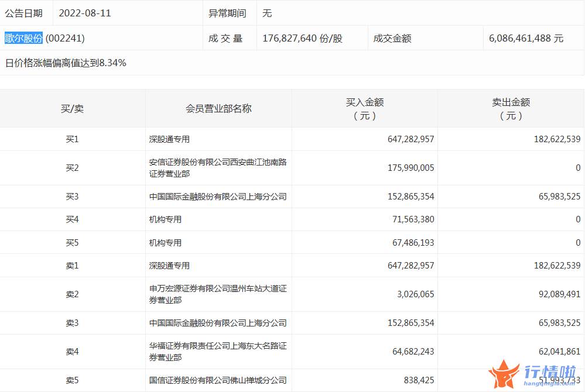Screen dimensions: 585x392
Task: Click 申万宏源证券有限公司温州车站大道证券营业部
Action: point(218,294)
